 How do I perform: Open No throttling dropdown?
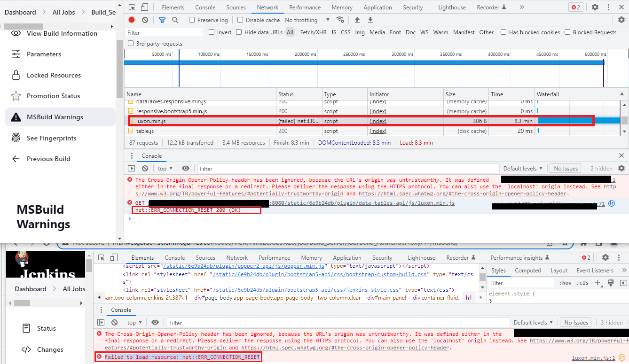pyautogui.click(x=307, y=20)
